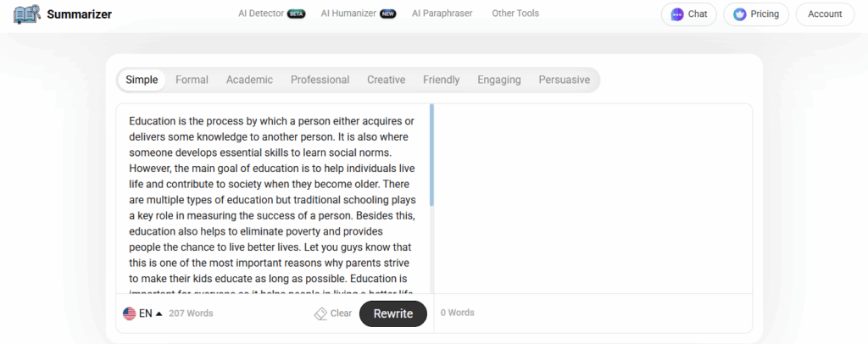Click the NEW badge beside AI Humanizer
Image resolution: width=868 pixels, height=344 pixels.
[x=387, y=14]
